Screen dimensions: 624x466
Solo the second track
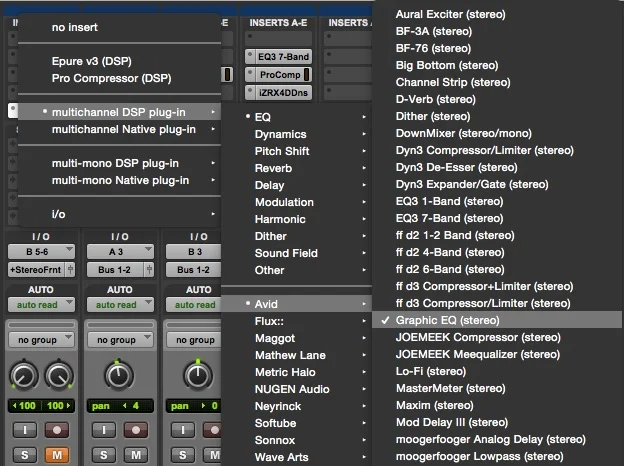click(103, 454)
